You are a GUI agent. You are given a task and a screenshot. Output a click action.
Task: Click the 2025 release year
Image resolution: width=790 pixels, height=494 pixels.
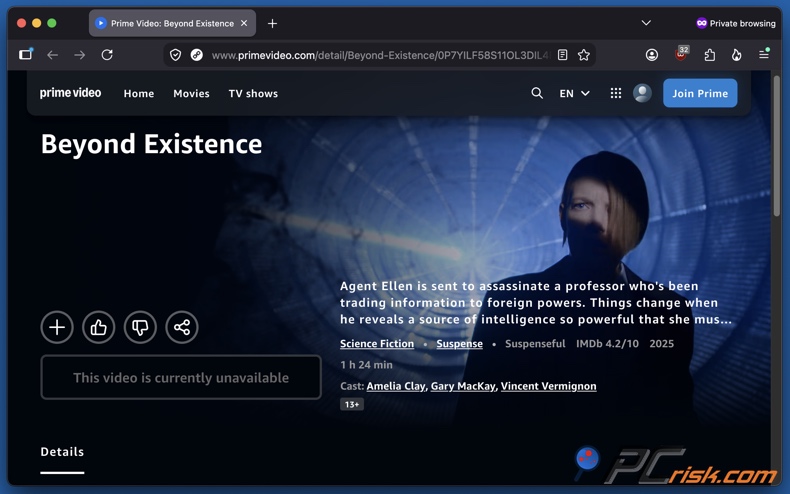coord(662,344)
